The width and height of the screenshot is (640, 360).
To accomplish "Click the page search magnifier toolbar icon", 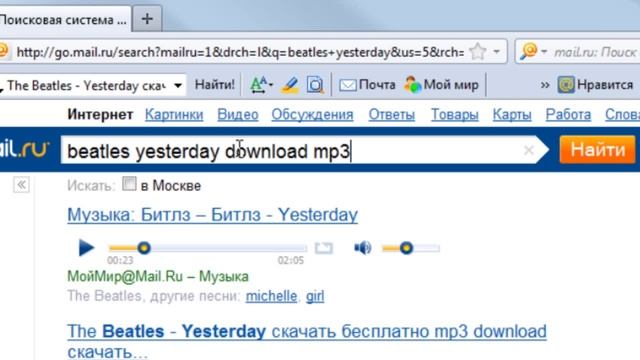I will (315, 85).
